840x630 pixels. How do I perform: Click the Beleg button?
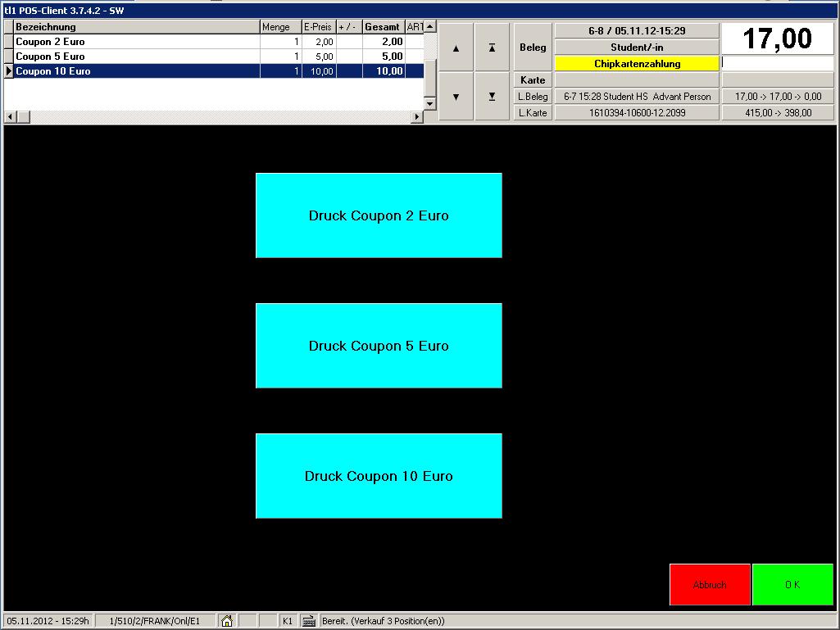point(533,48)
